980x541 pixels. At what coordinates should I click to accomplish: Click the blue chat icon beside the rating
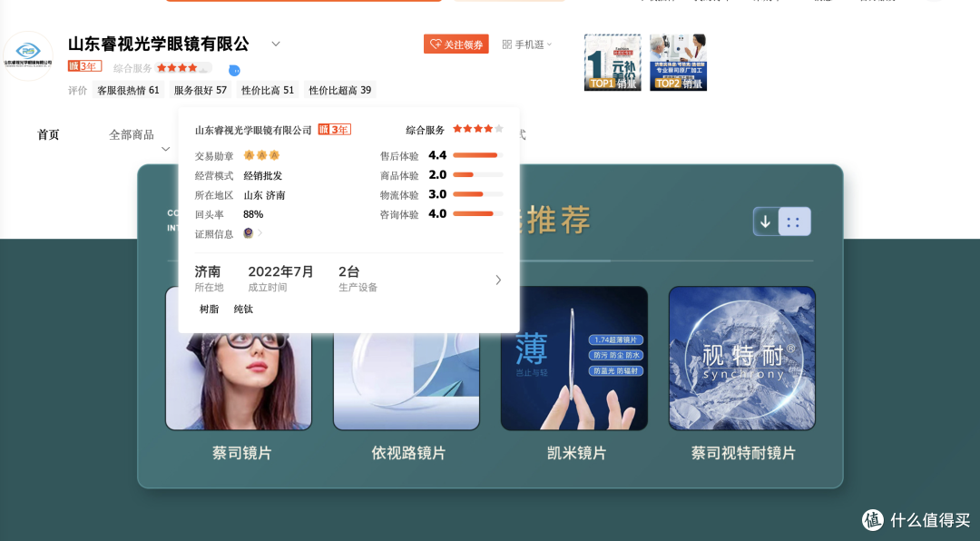click(x=234, y=70)
